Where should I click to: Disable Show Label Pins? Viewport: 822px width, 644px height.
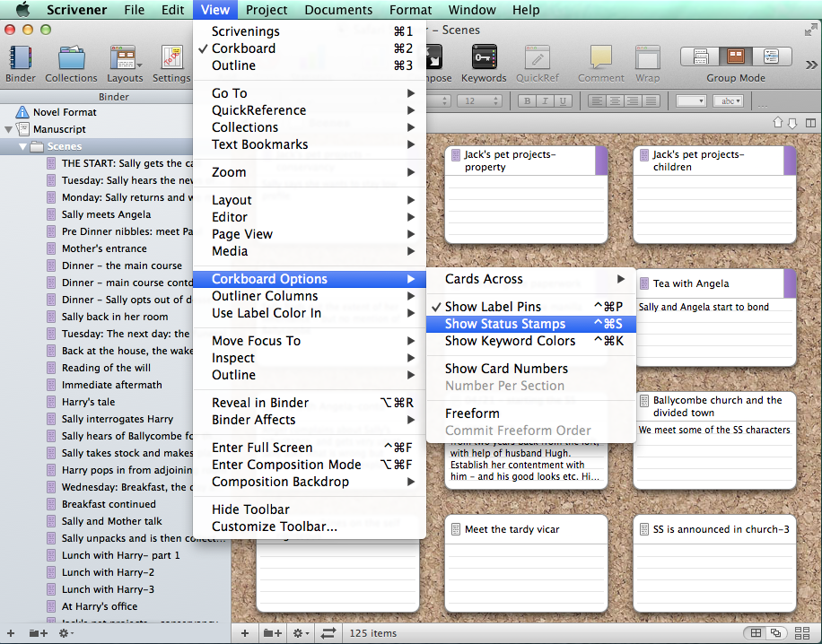(x=531, y=307)
